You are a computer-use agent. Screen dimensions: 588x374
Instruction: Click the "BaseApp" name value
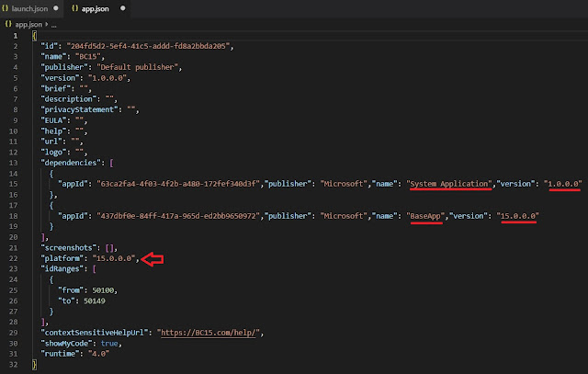(425, 216)
